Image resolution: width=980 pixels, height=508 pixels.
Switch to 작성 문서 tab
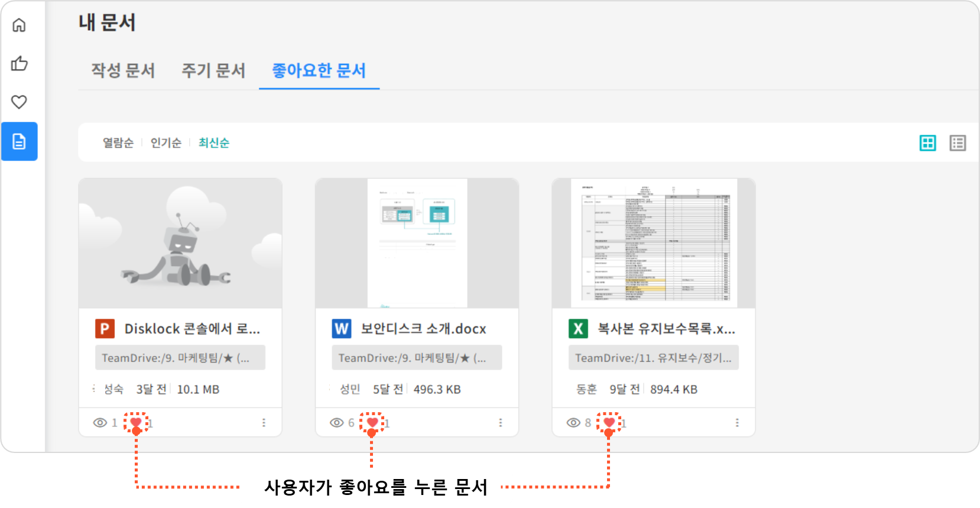click(x=123, y=70)
